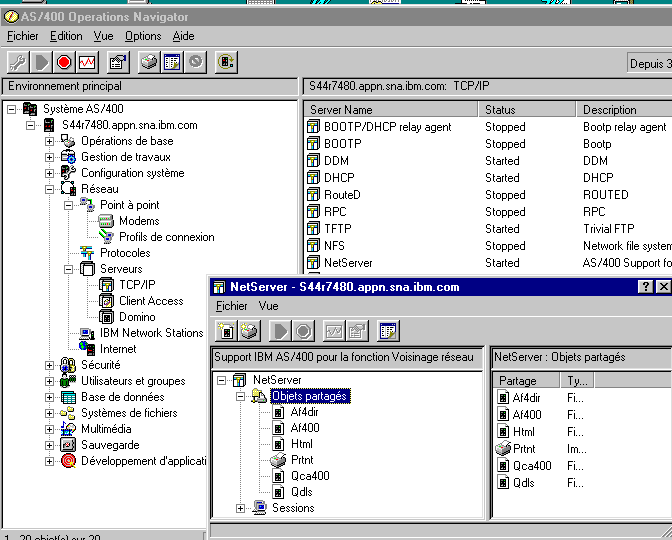Click the list view icon in NetServer toolbar

pos(388,331)
